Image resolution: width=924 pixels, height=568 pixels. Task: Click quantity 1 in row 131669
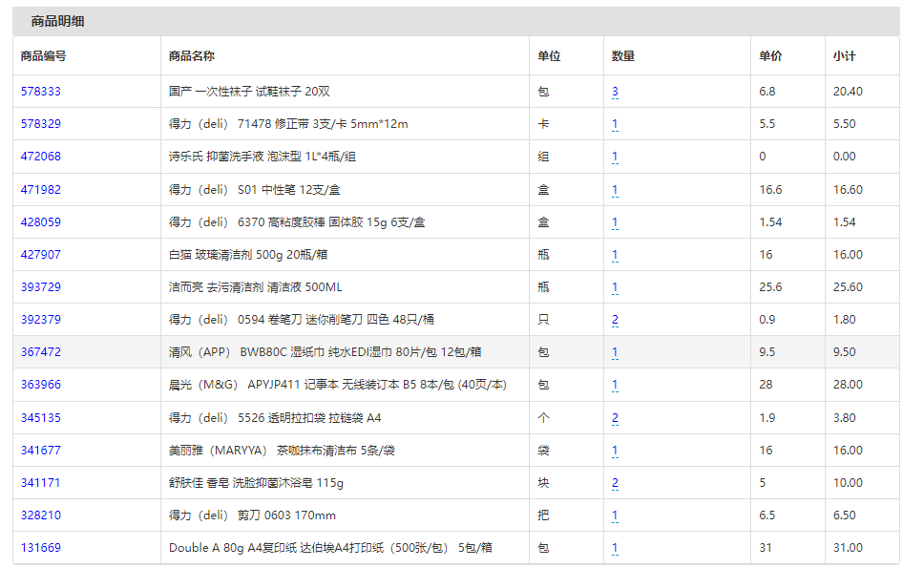[x=615, y=547]
